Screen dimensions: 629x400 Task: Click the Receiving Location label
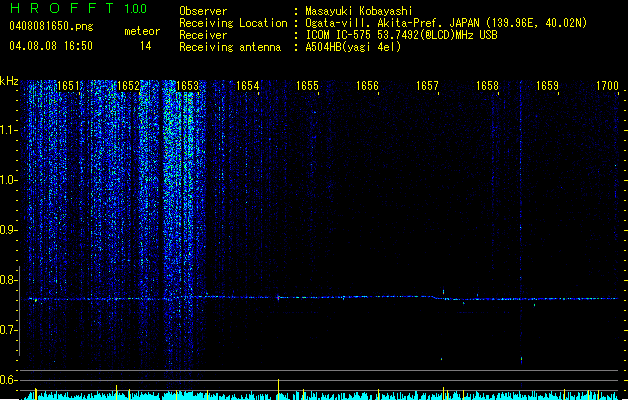tap(233, 23)
